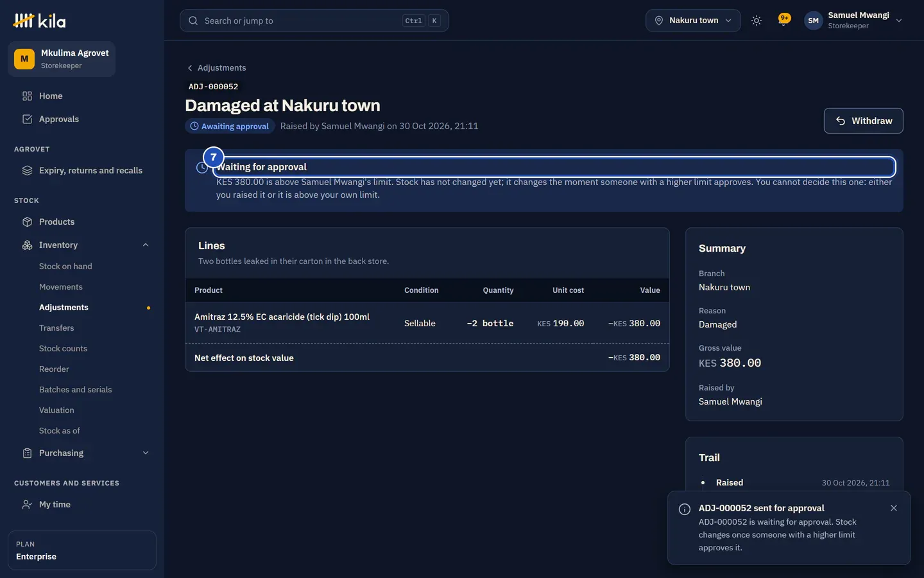Go back to Adjustments breadcrumb
The height and width of the screenshot is (578, 924).
pyautogui.click(x=216, y=67)
